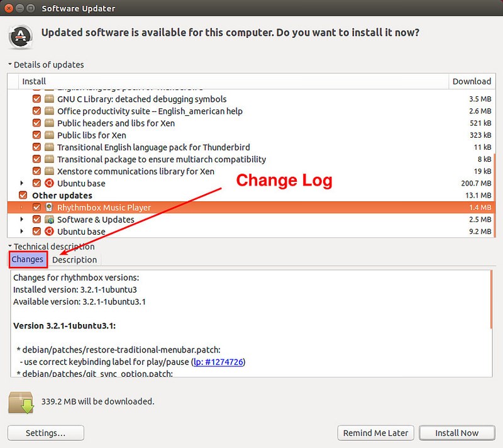Click 'Version 3.2.1-1ubuntu3.1:' heading in changelog
The image size is (503, 448).
click(65, 326)
